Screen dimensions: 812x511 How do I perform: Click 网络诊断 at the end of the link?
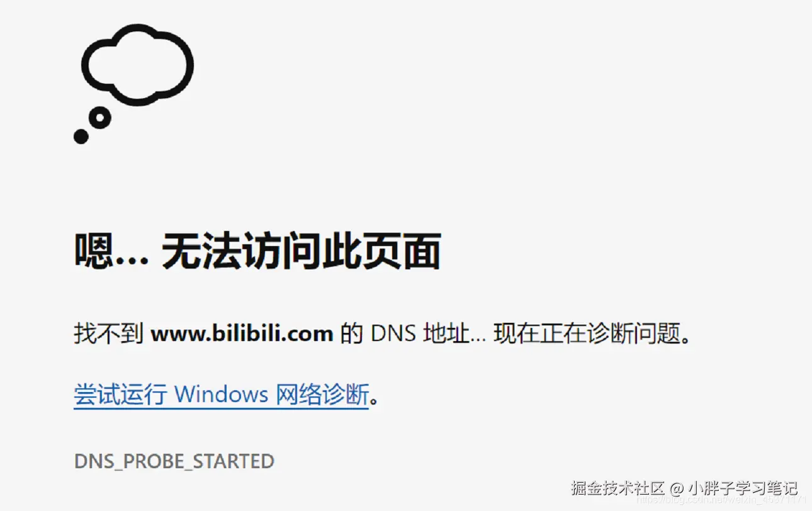322,395
